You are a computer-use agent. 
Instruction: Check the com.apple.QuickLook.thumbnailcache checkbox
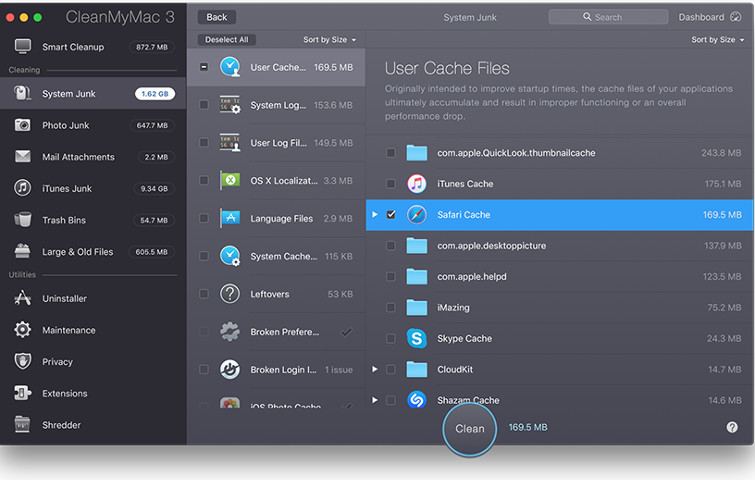coord(391,153)
